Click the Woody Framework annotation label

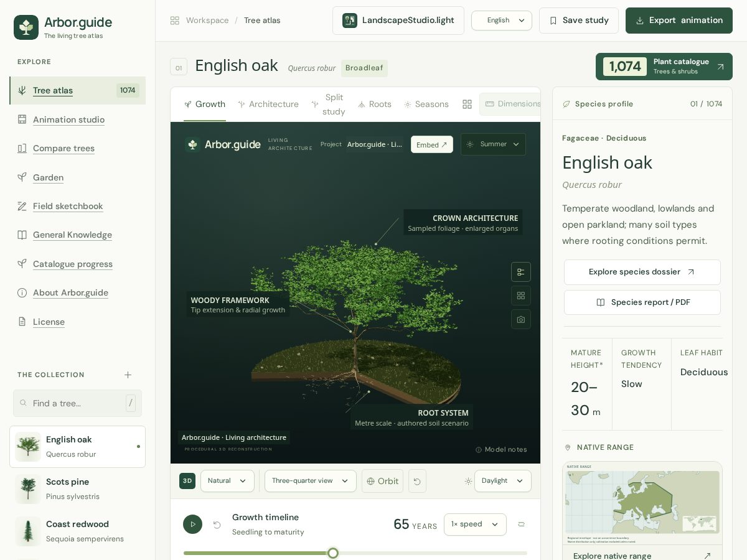pyautogui.click(x=238, y=305)
